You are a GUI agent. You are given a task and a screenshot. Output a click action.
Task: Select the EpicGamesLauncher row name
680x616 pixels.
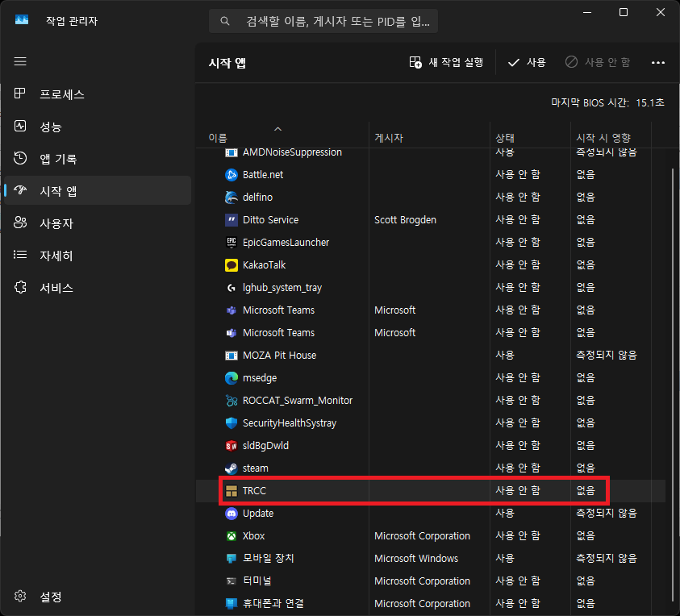point(286,243)
